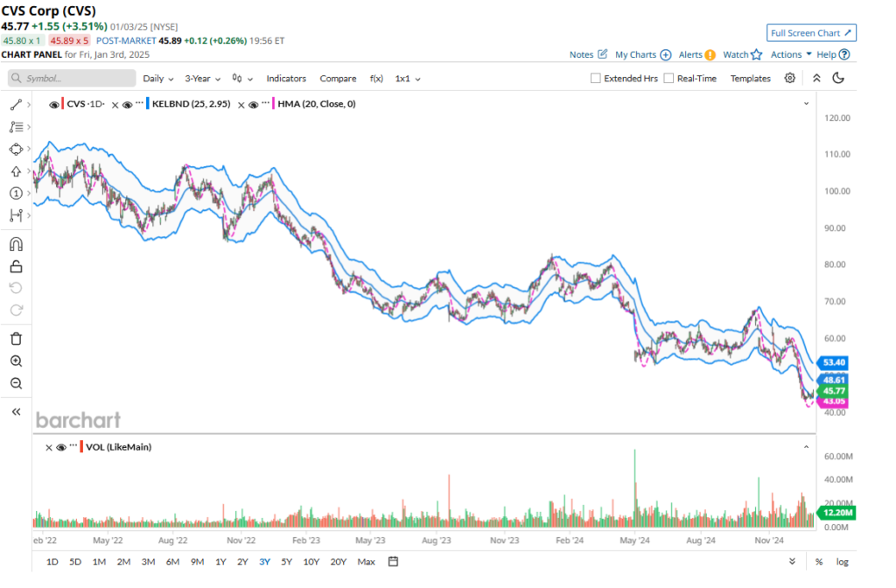Click the zoom out magnifier icon
The image size is (896, 588).
point(16,383)
